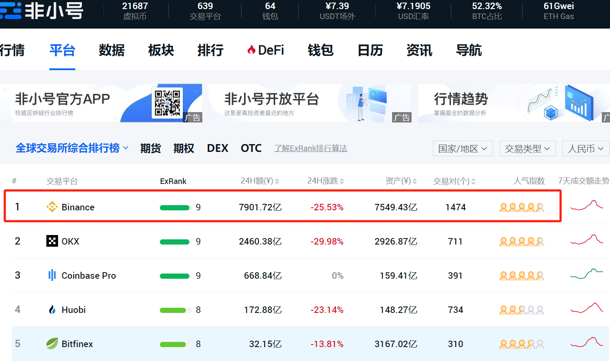
Task: Open the 日历 tab
Action: 370,50
